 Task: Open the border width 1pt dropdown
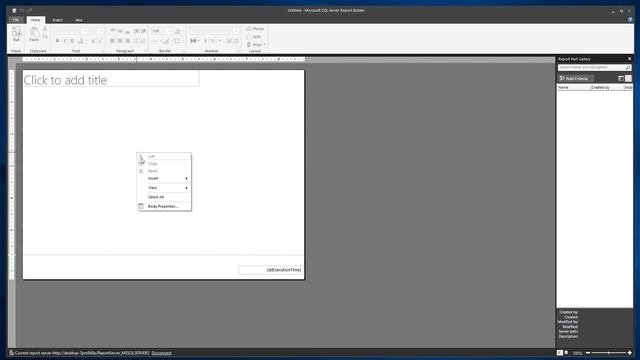[x=161, y=31]
